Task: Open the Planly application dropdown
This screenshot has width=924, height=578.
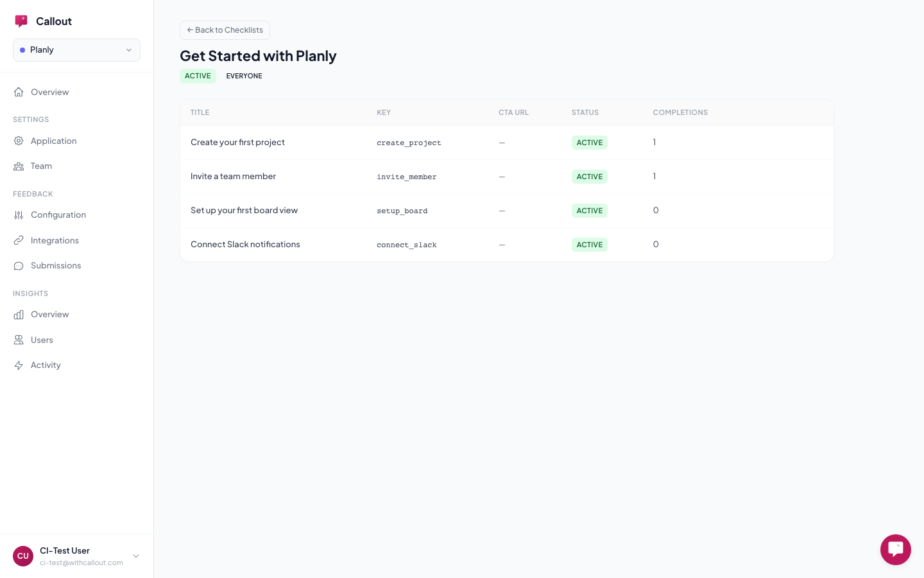Action: click(76, 50)
